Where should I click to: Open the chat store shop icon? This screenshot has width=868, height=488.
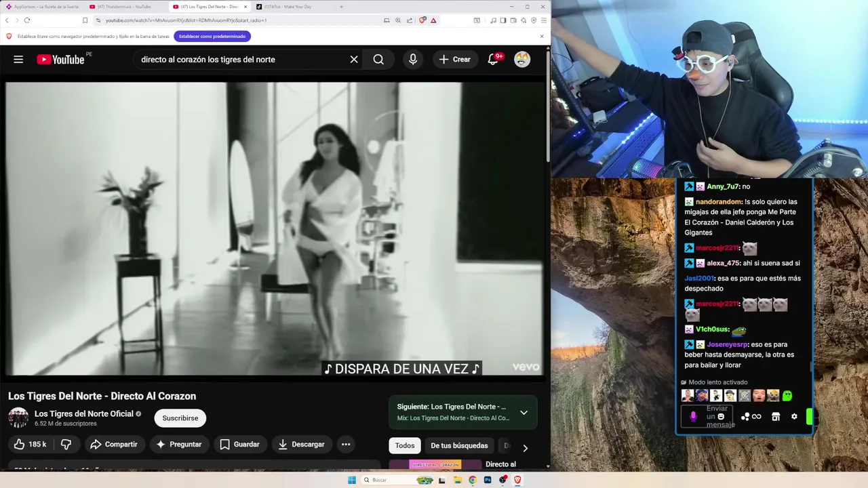pyautogui.click(x=776, y=417)
